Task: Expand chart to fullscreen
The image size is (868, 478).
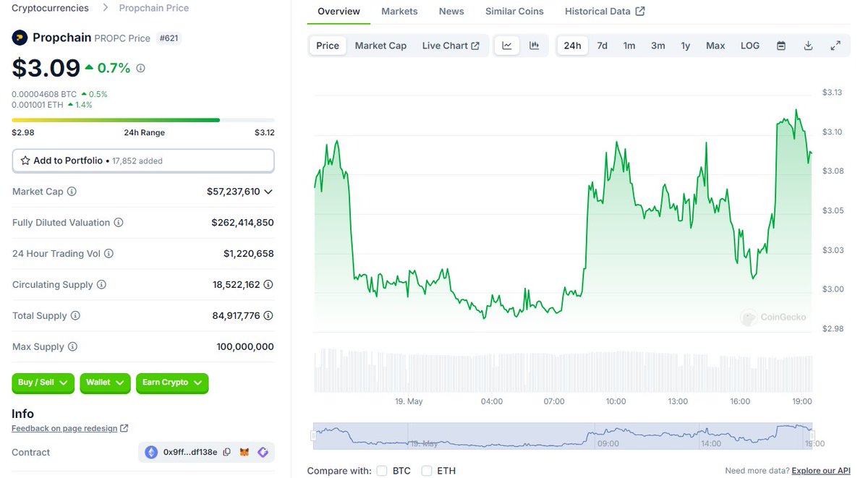Action: pyautogui.click(x=835, y=46)
